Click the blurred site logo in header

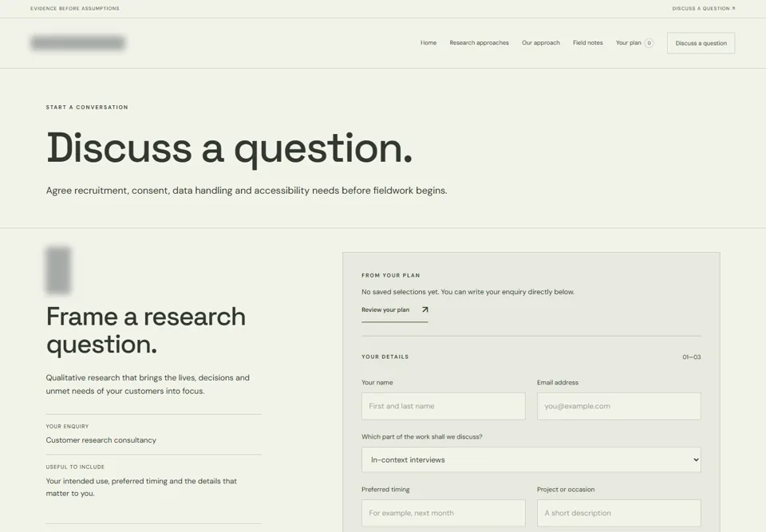coord(77,43)
